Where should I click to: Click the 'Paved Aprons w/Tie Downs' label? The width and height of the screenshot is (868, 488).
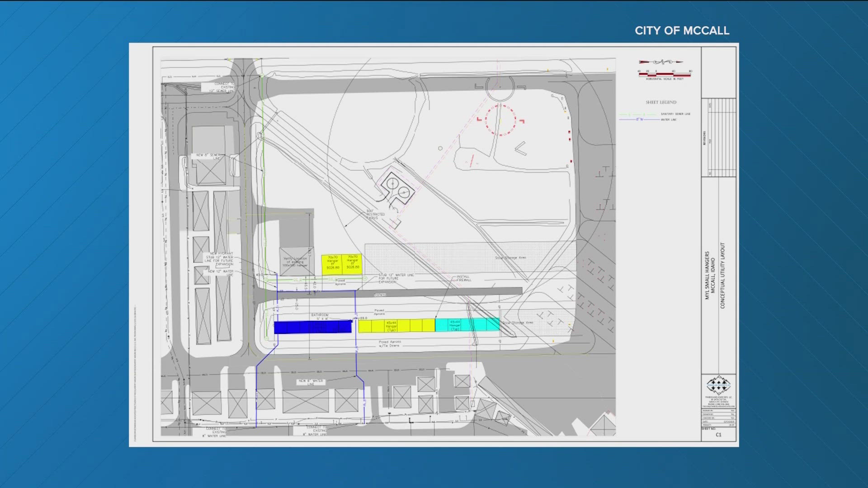point(389,344)
